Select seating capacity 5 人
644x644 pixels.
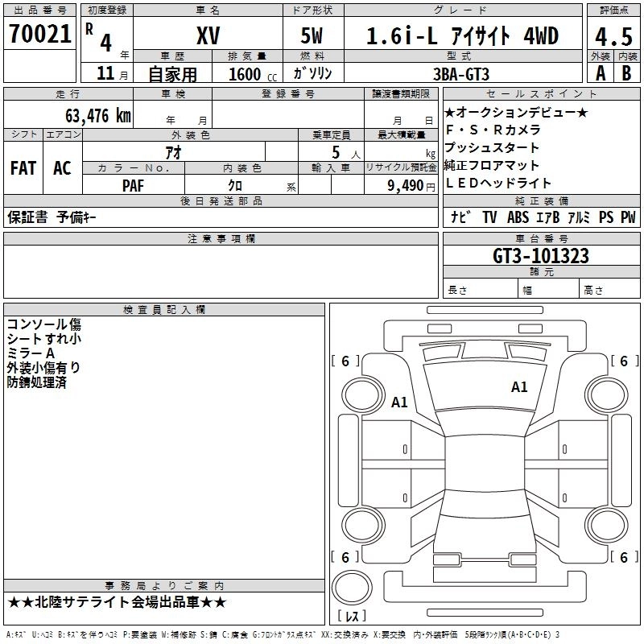click(346, 153)
